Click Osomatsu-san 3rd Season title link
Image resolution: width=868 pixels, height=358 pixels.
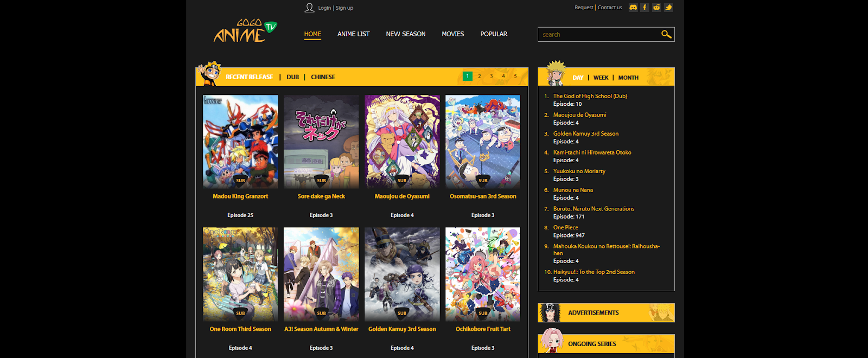483,196
